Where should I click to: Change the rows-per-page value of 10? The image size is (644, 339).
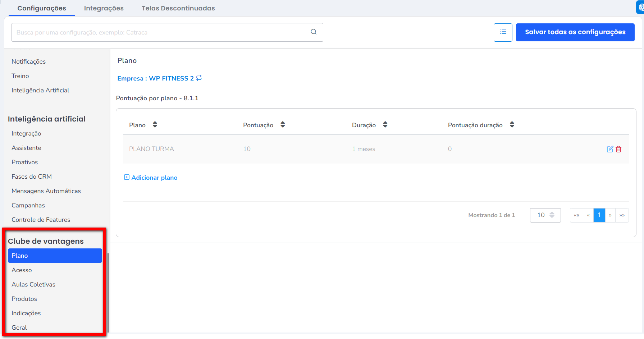[545, 215]
